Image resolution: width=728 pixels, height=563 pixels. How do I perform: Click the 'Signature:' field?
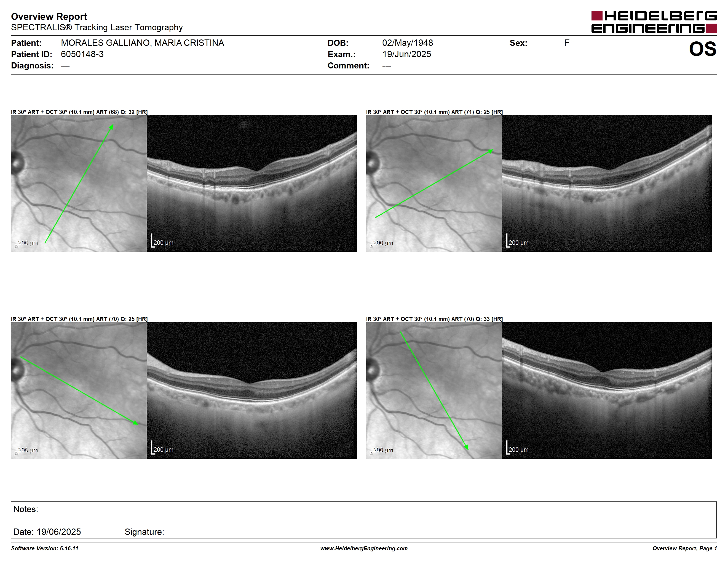pos(144,532)
